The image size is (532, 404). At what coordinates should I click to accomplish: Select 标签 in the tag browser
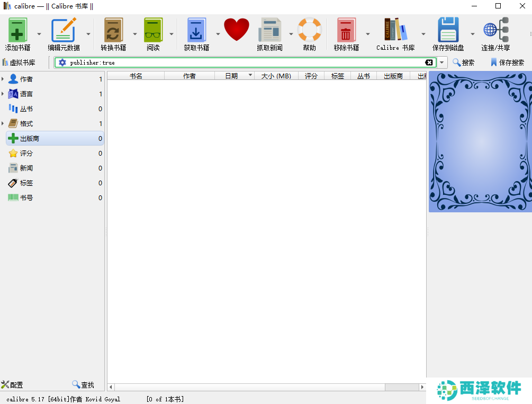tap(55, 183)
